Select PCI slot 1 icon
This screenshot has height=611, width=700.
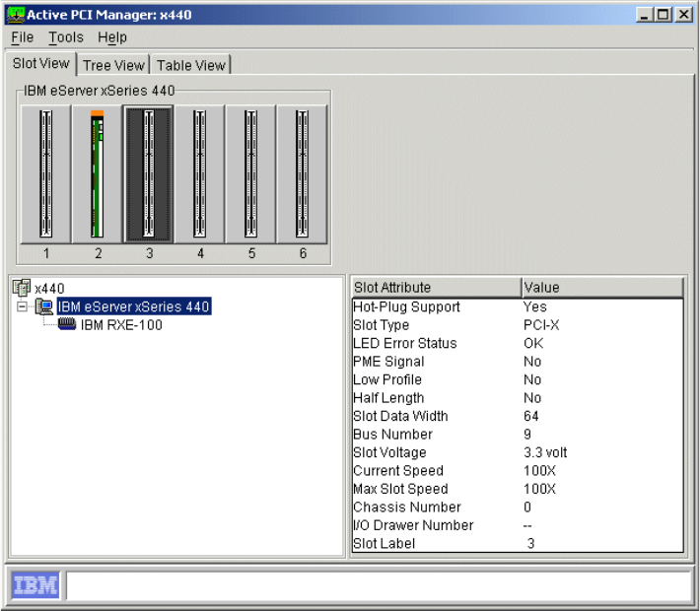(x=46, y=174)
